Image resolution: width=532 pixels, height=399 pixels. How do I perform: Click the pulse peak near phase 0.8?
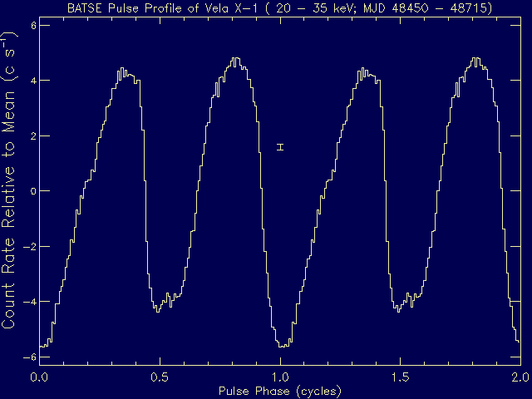pyautogui.click(x=235, y=60)
